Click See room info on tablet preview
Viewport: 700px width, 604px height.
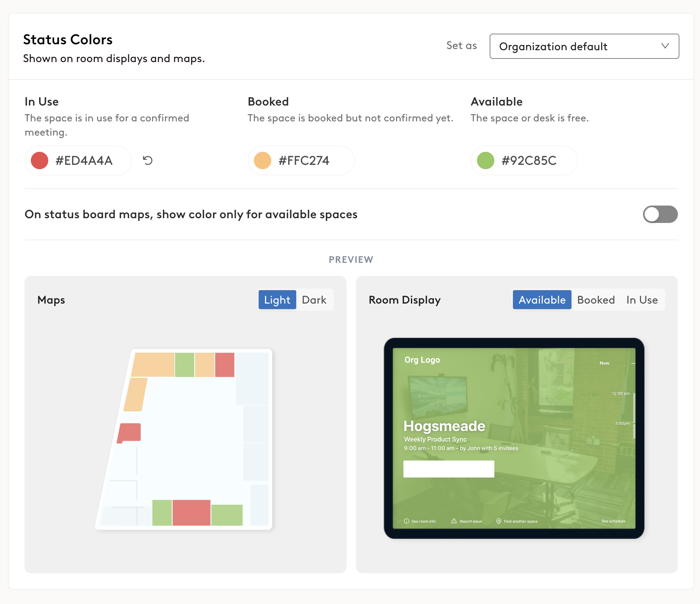click(420, 521)
